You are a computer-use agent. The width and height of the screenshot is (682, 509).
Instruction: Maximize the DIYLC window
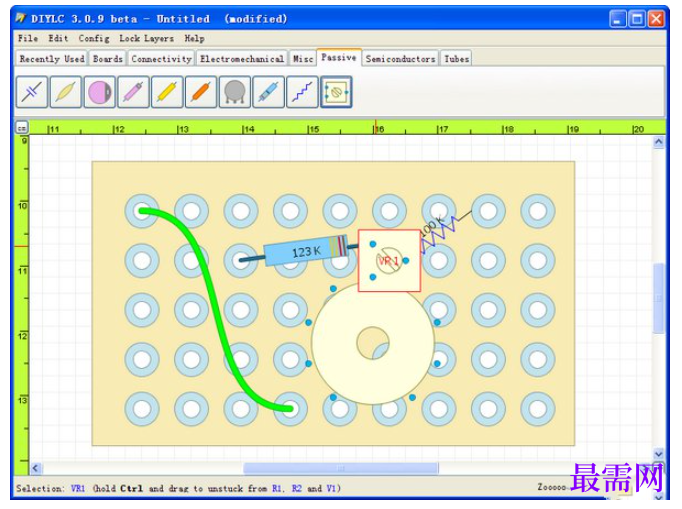[637, 19]
